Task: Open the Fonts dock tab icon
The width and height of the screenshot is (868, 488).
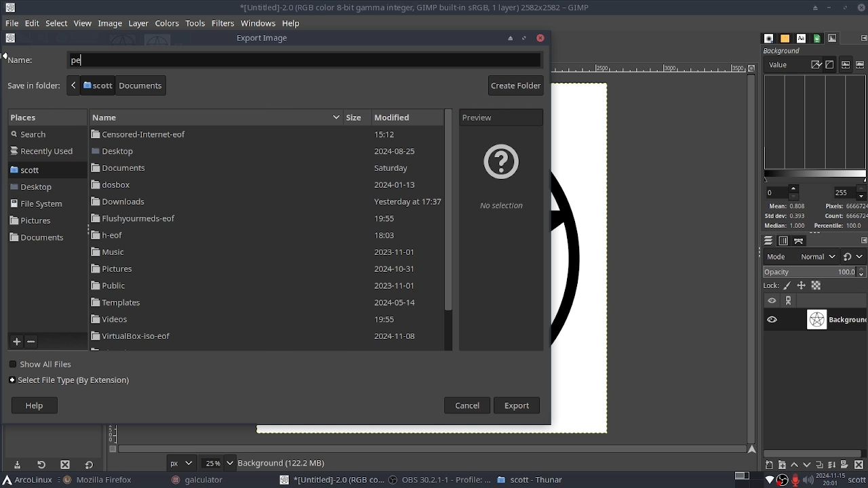Action: point(801,39)
